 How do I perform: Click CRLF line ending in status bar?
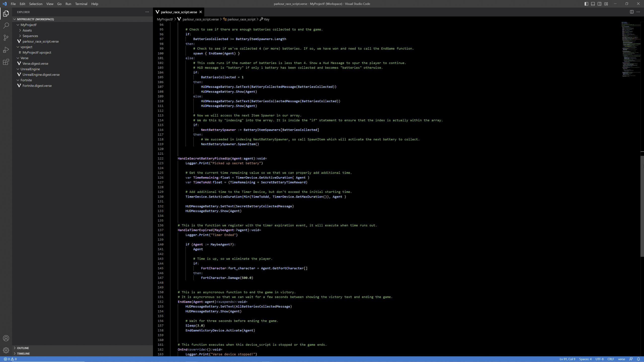coord(611,359)
